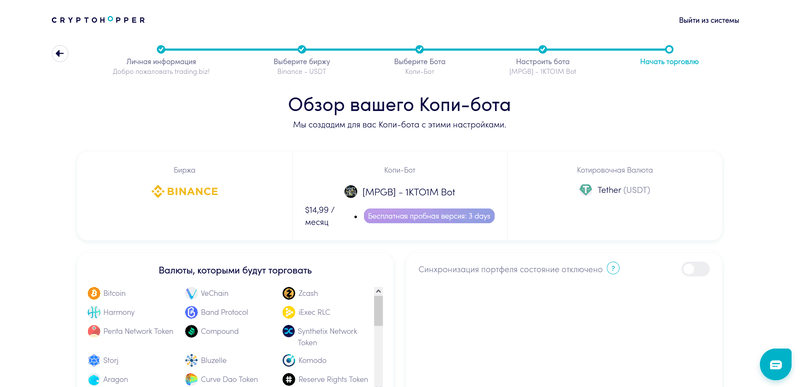Open the live chat support bubble
Screen dimensions: 800x387
pos(776,365)
